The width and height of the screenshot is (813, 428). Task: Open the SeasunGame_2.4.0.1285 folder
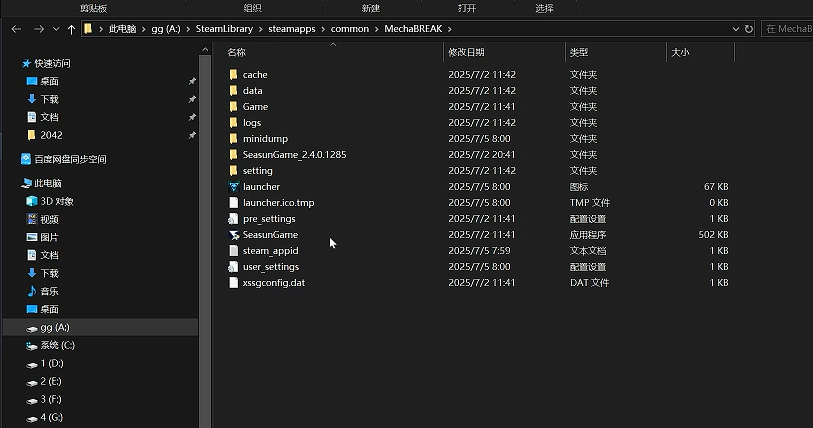click(294, 155)
